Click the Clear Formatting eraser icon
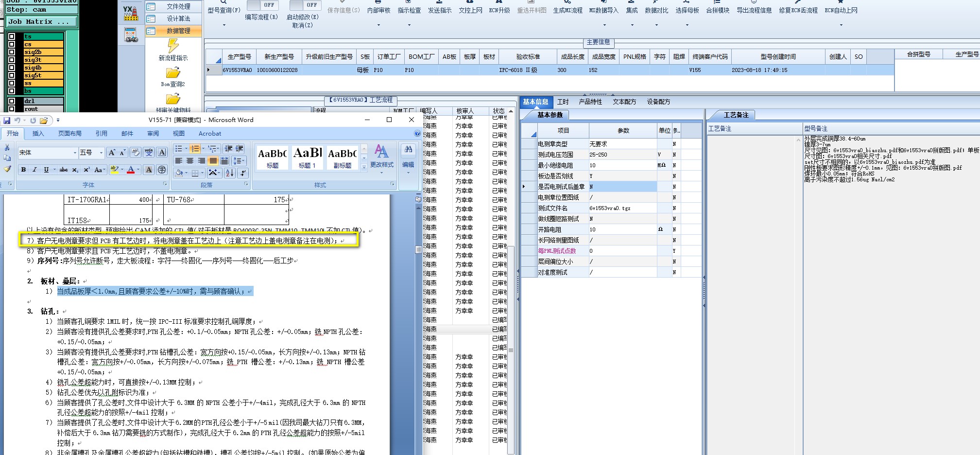 [136, 153]
